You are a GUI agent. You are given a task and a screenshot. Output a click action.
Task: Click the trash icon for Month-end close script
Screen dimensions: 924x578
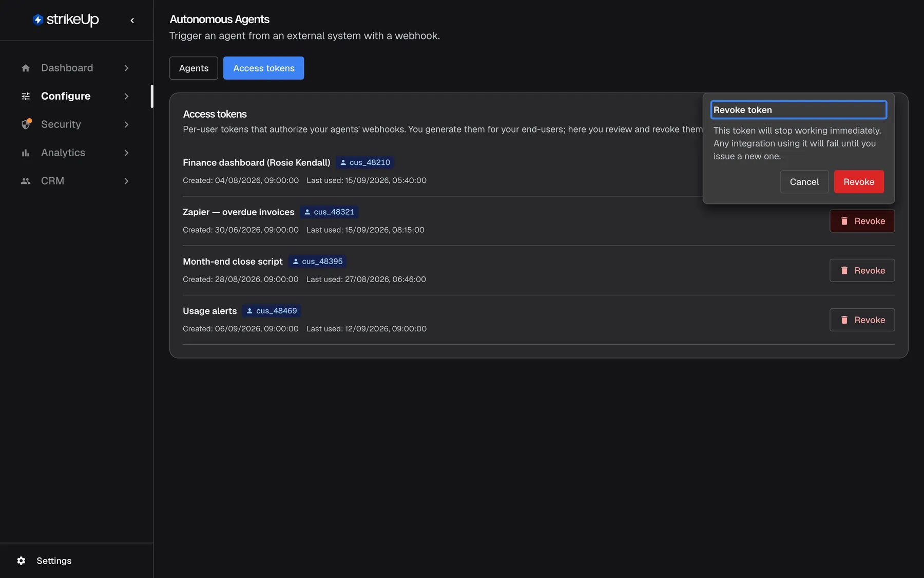point(844,270)
